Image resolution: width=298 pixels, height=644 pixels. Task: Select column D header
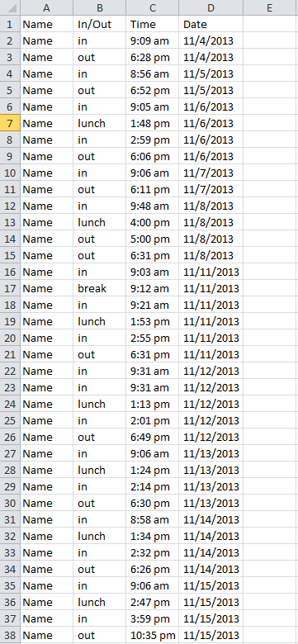211,7
